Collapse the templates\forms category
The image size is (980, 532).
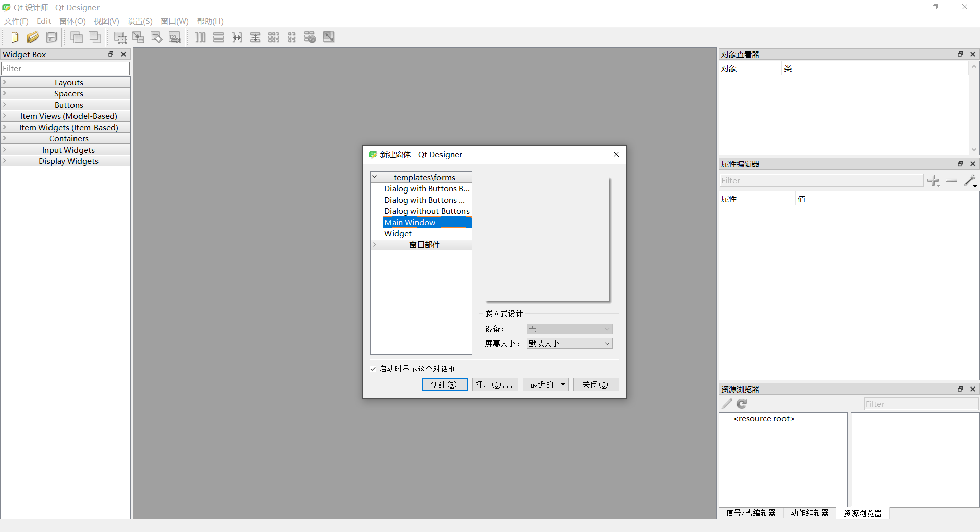(375, 177)
